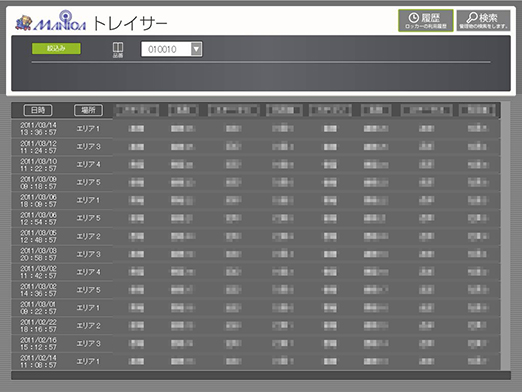Open the 検索 search button
Screen dimensions: 522x392
[483, 21]
